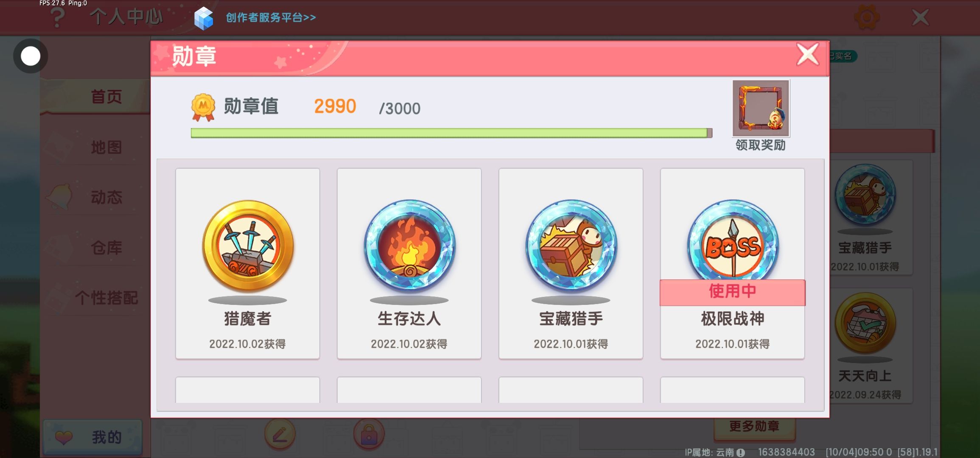Click the 我的 heart button
Image resolution: width=980 pixels, height=458 pixels.
click(92, 437)
